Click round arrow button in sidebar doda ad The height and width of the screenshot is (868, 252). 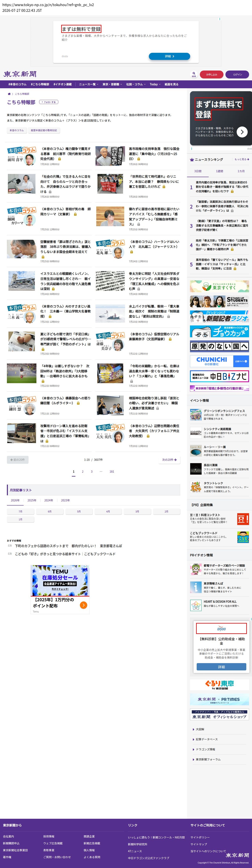click(242, 132)
